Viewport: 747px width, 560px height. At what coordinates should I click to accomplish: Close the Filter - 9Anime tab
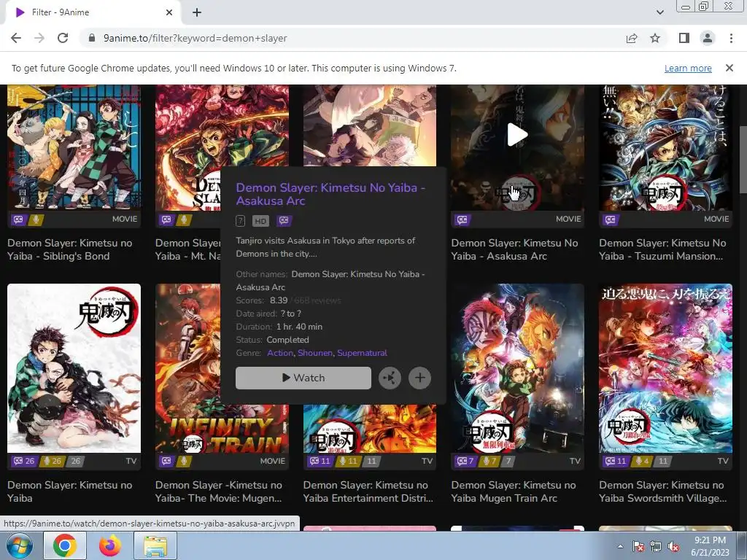[x=169, y=12]
